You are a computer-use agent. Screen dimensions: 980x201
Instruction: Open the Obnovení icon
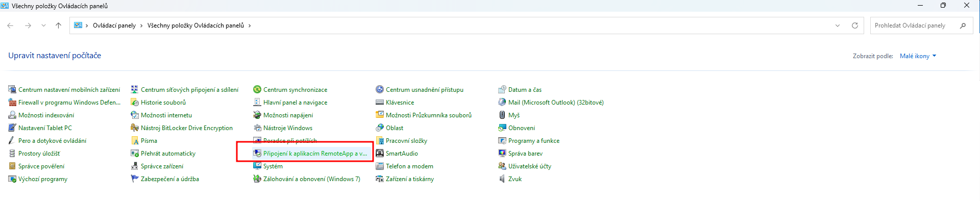502,128
